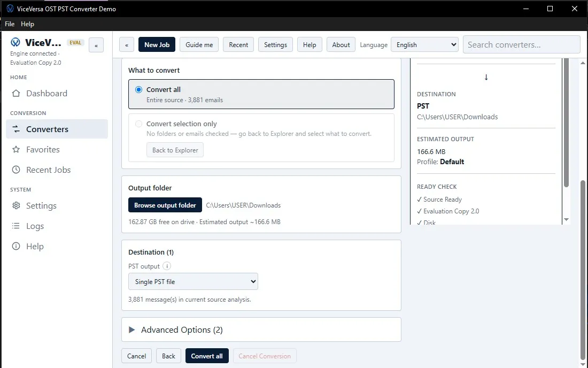Click the Cancel button
Image resolution: width=588 pixels, height=368 pixels.
tap(136, 356)
